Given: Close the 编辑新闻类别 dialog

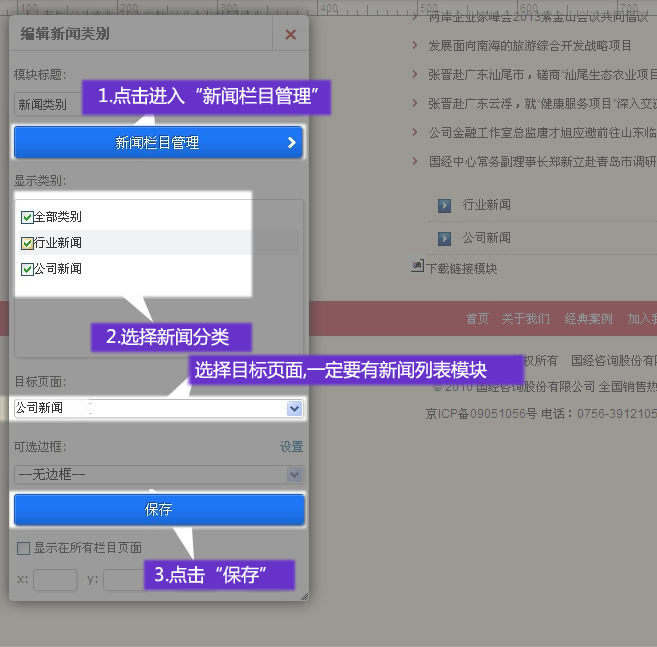Looking at the screenshot, I should pos(290,34).
